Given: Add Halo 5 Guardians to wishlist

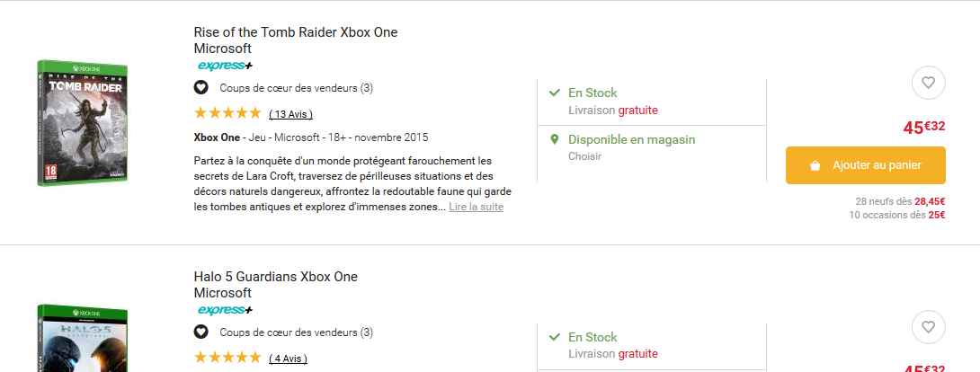Looking at the screenshot, I should pyautogui.click(x=929, y=327).
